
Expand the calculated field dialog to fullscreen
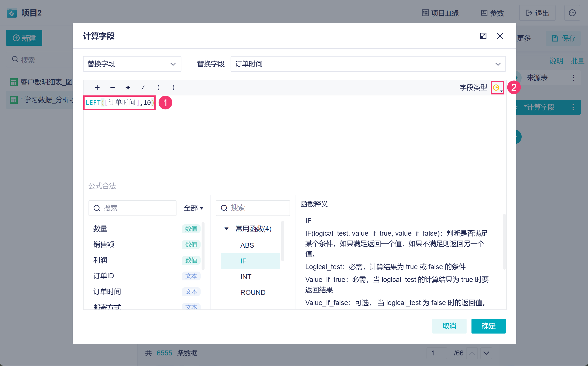click(x=483, y=36)
